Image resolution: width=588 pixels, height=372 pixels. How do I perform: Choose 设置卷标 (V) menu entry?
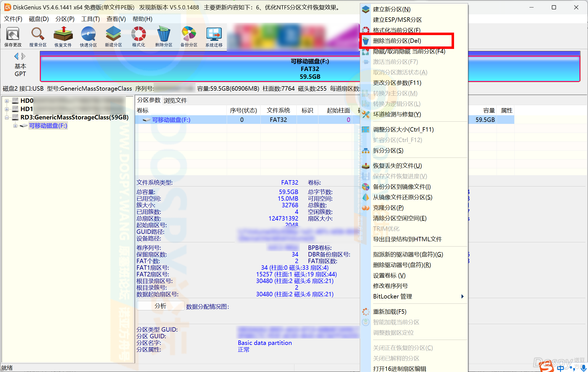(414, 276)
